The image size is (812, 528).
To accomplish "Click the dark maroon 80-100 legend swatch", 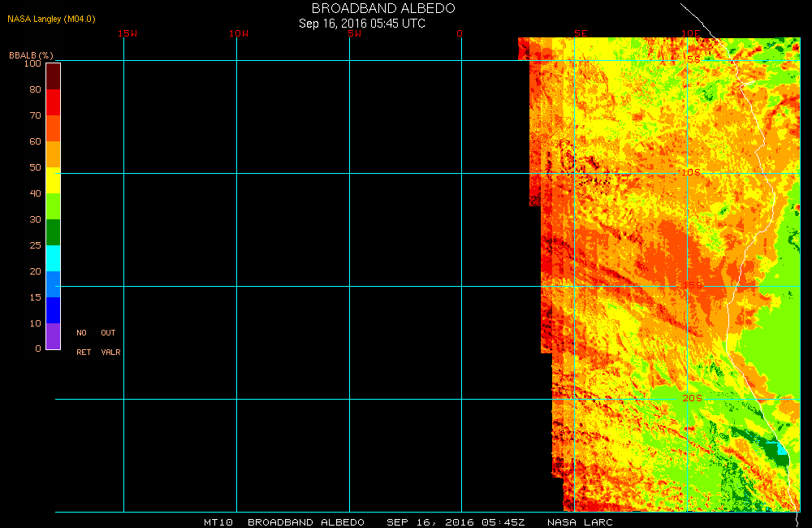I will [x=53, y=76].
